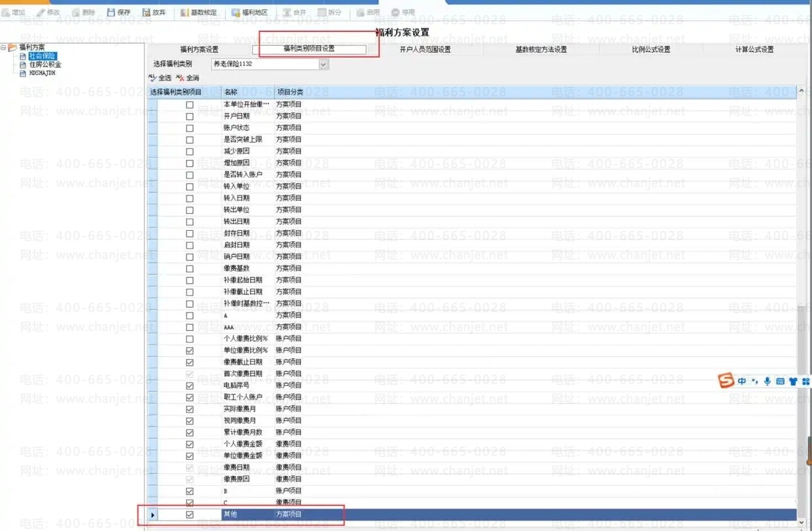Click the Sogou input method S icon
The height and width of the screenshot is (531, 812).
[726, 381]
